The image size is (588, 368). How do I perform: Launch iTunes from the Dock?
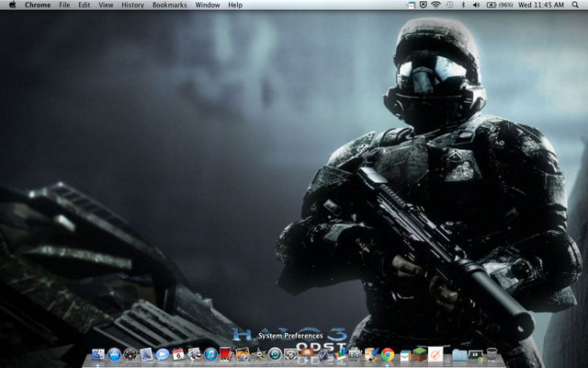(x=210, y=354)
